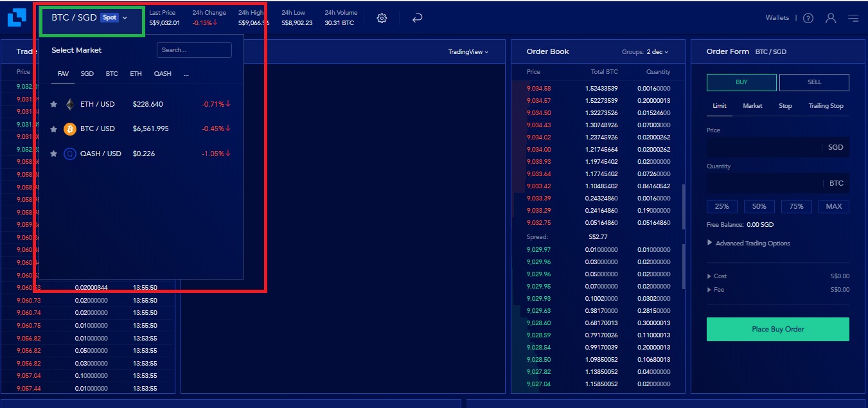Open the Wallets link
The width and height of the screenshot is (868, 408).
pyautogui.click(x=777, y=18)
